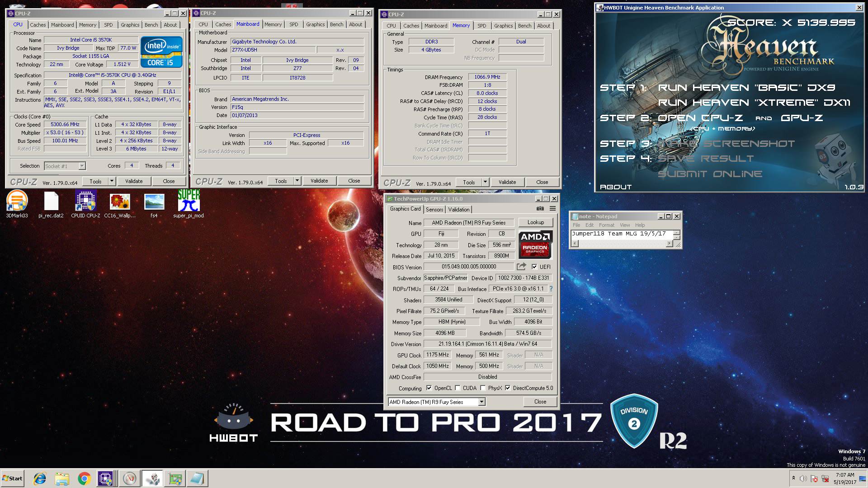Open the Windows Start button
Viewport: 868px width, 488px height.
point(12,479)
